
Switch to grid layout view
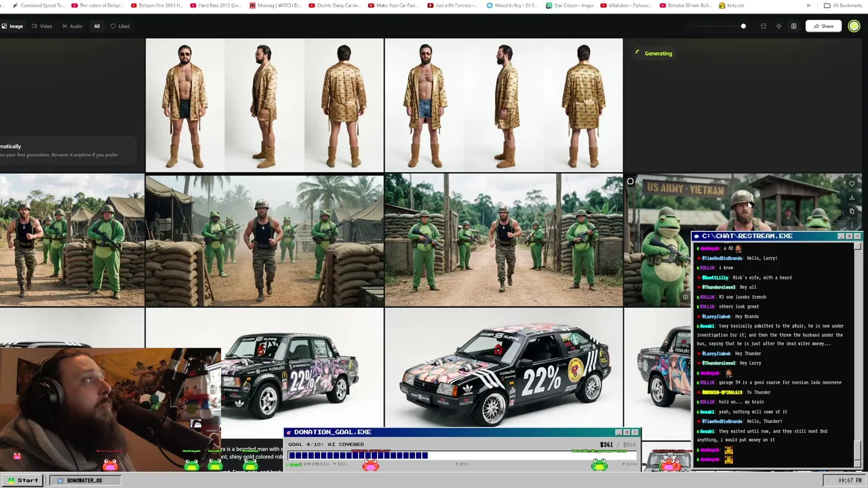coord(793,26)
